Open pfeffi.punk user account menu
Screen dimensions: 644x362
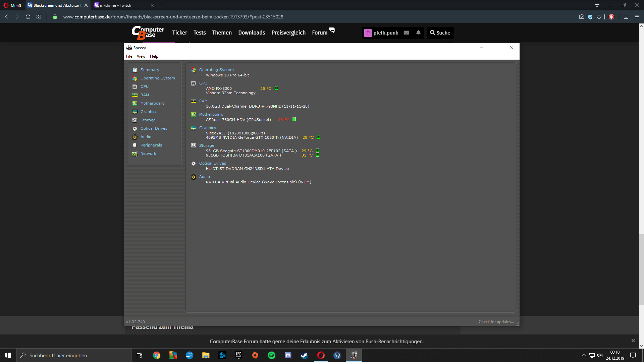click(381, 33)
